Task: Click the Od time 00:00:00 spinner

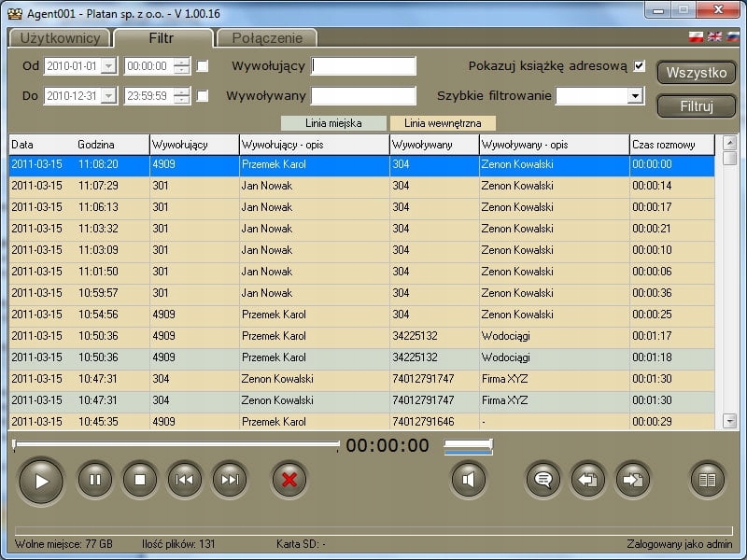Action: click(x=181, y=66)
